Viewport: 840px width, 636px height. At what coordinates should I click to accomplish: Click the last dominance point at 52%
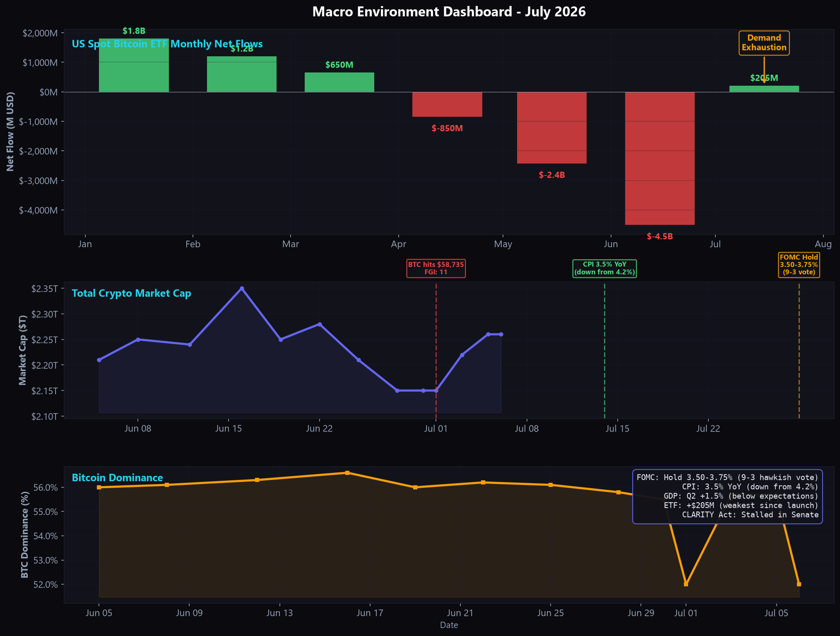[x=799, y=584]
